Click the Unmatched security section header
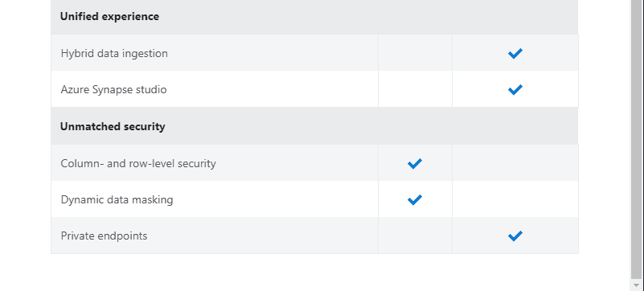The height and width of the screenshot is (291, 644). click(x=314, y=126)
